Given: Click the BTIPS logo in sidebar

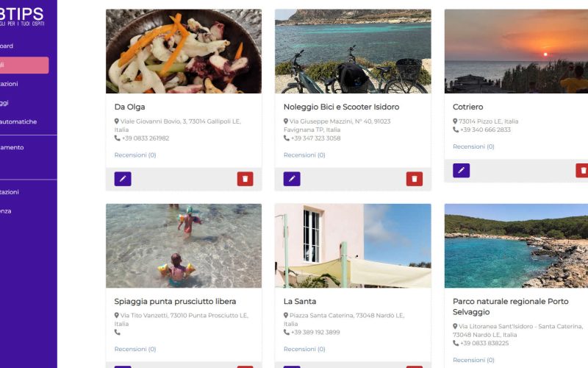Looking at the screenshot, I should point(22,17).
